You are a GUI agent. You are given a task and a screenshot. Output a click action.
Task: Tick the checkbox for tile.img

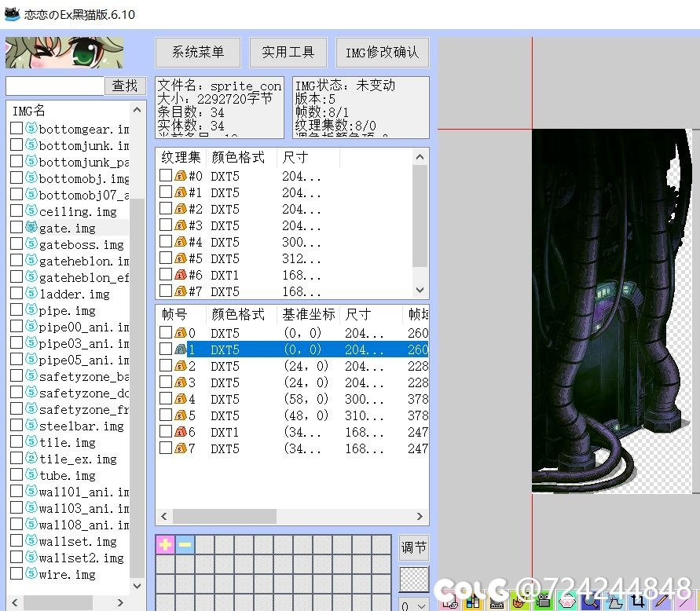click(x=16, y=441)
